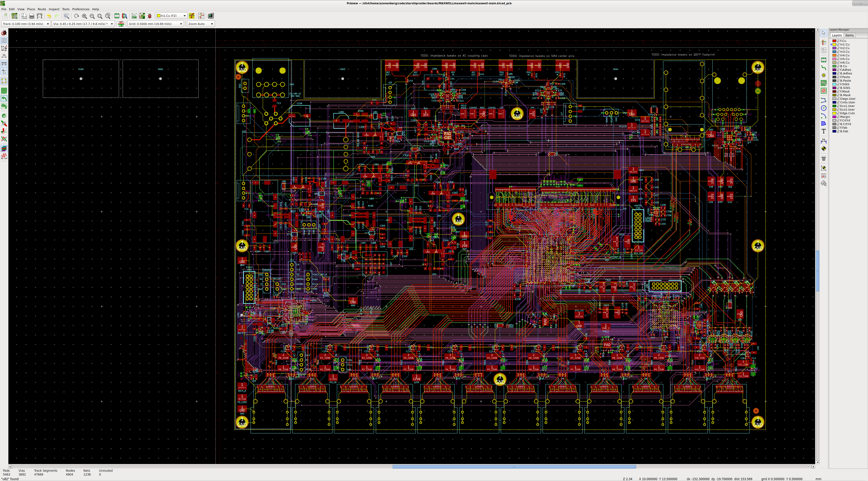Image resolution: width=868 pixels, height=481 pixels.
Task: Select the arrow pointer tool
Action: tap(823, 33)
